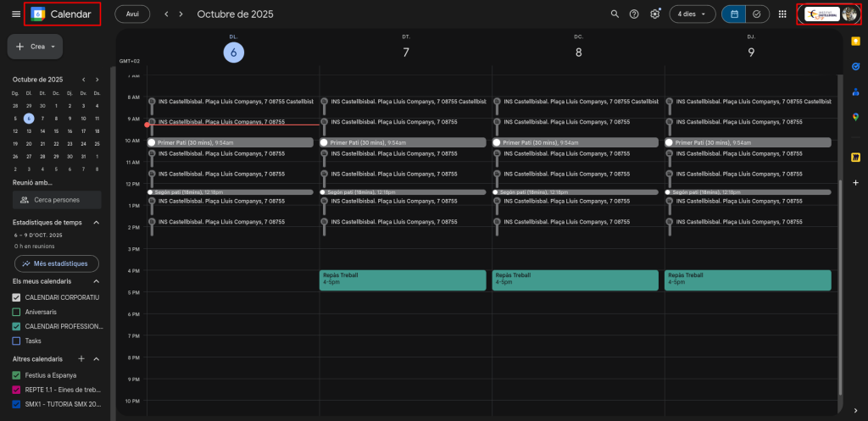
Task: Collapse the Estadístiques de temps section
Action: click(96, 222)
